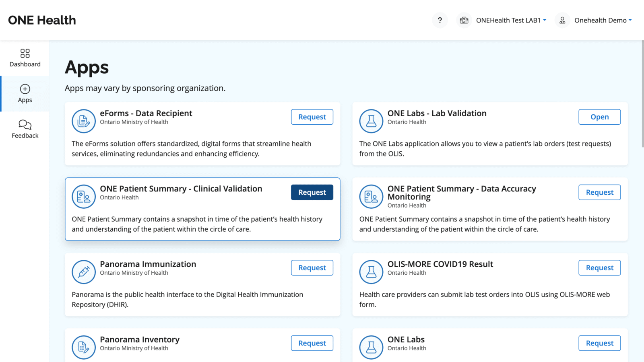
Task: Click the Feedback speech bubbles icon
Action: pos(25,125)
